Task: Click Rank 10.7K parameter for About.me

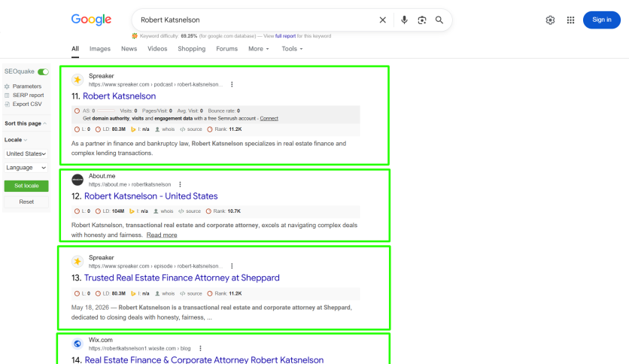Action: click(223, 211)
